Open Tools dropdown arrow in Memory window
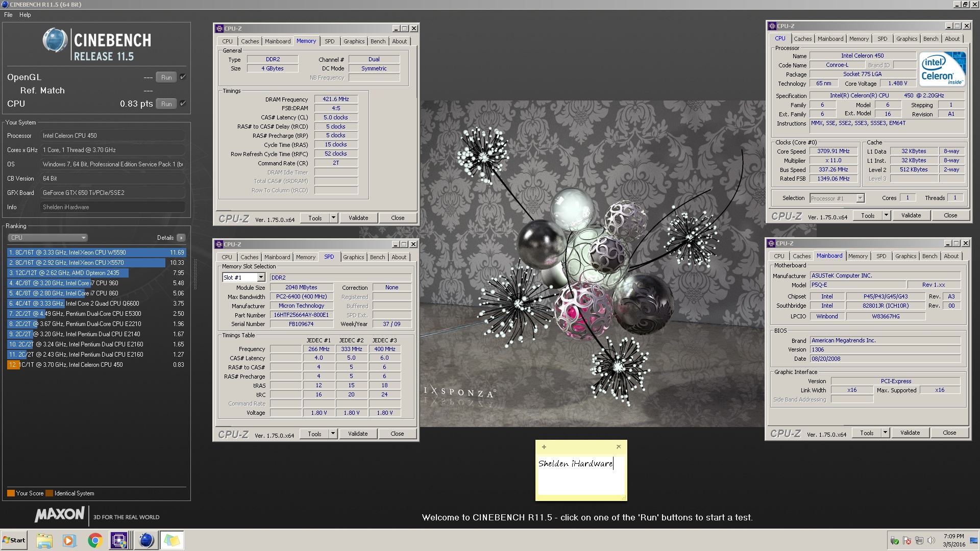Viewport: 980px width, 551px height. click(x=333, y=218)
